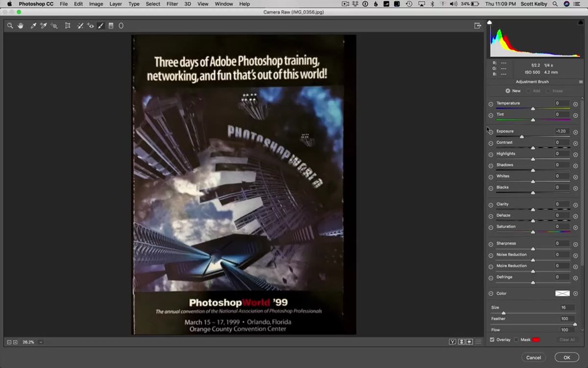Decrease Contrast with its minus icon
The image size is (588, 368).
click(490, 143)
